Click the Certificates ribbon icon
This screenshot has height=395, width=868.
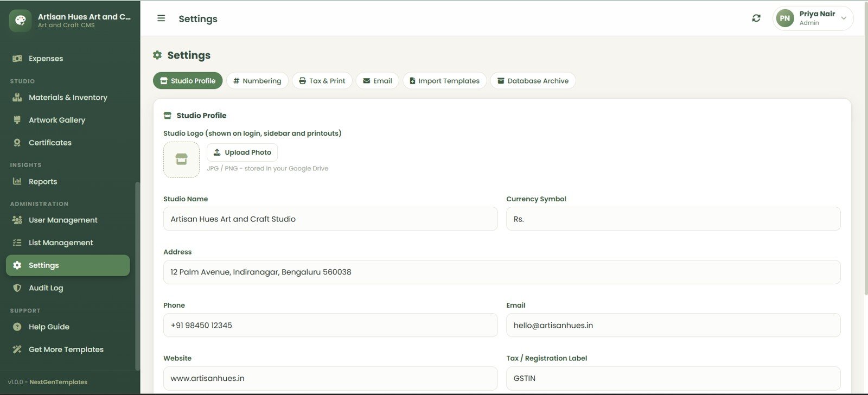point(17,143)
